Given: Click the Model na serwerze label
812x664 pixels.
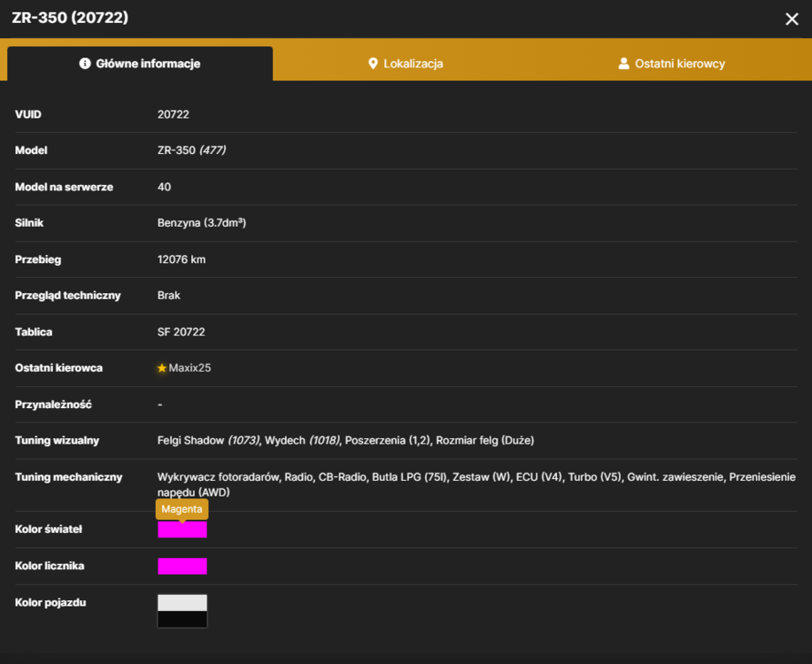Looking at the screenshot, I should click(x=64, y=187).
